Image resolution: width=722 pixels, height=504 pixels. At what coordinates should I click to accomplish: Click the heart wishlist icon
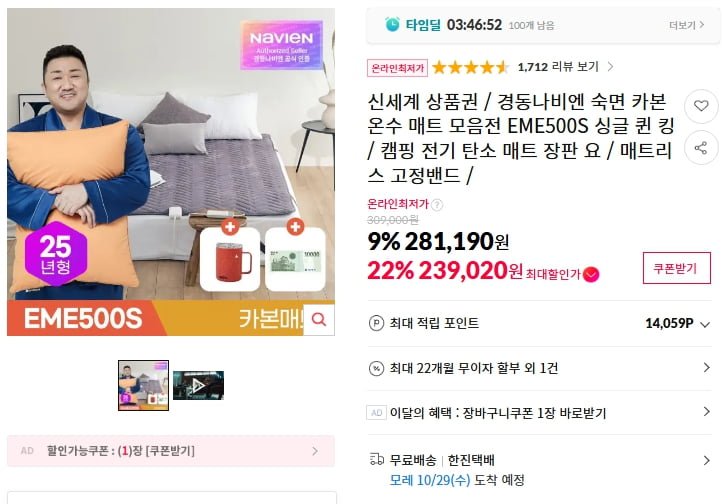click(x=701, y=106)
